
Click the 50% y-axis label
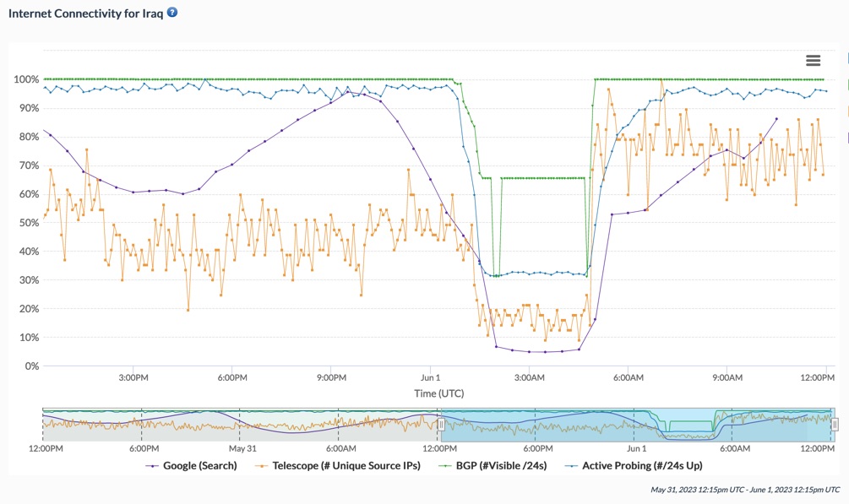coord(28,223)
